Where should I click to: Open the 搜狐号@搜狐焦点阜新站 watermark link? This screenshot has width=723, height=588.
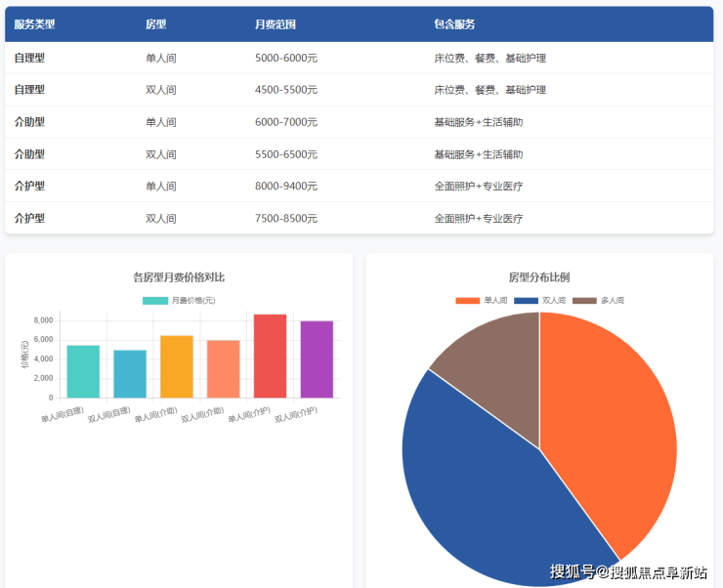(x=628, y=572)
